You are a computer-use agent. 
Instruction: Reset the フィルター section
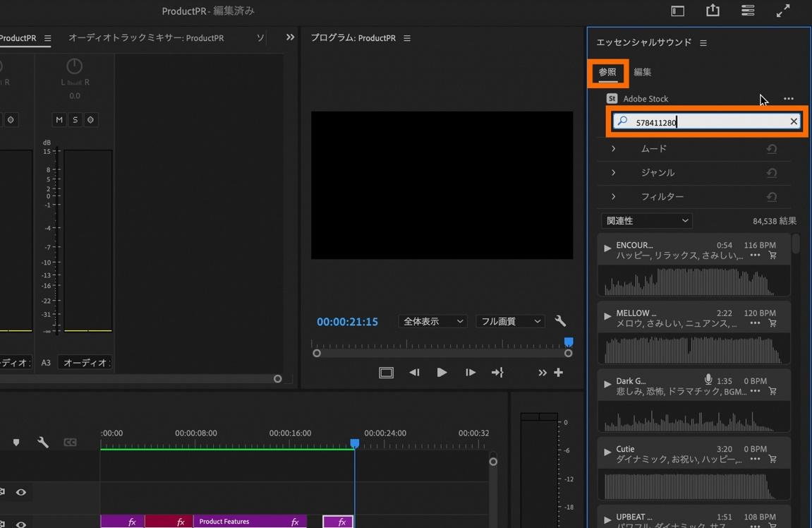coord(772,197)
